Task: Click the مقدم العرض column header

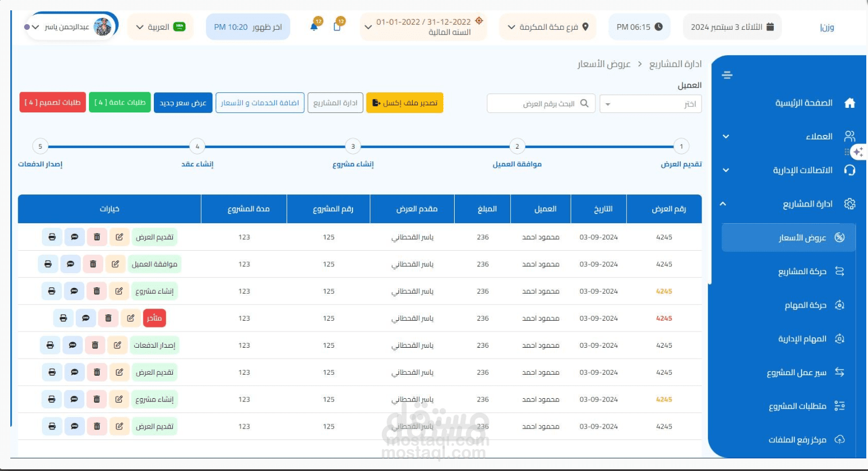Action: pos(412,209)
